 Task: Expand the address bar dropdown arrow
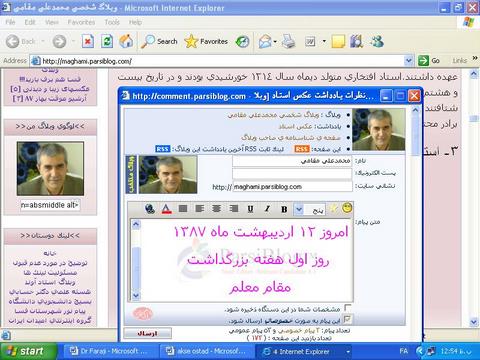[x=409, y=61]
